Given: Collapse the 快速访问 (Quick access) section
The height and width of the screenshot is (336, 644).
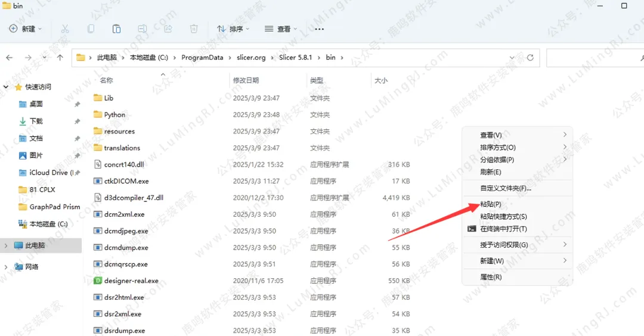Looking at the screenshot, I should tap(7, 87).
